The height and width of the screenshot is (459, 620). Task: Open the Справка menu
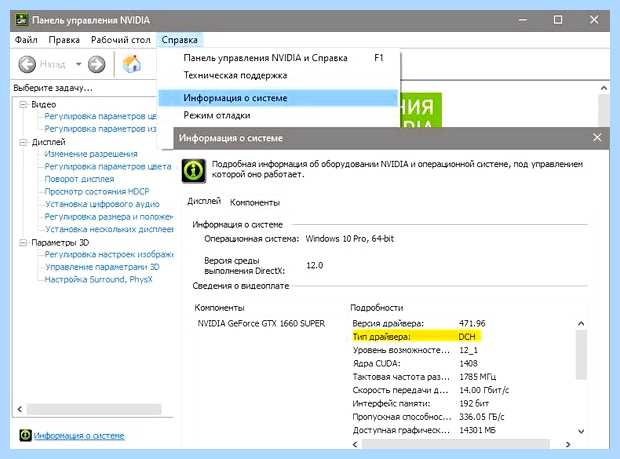pos(180,40)
